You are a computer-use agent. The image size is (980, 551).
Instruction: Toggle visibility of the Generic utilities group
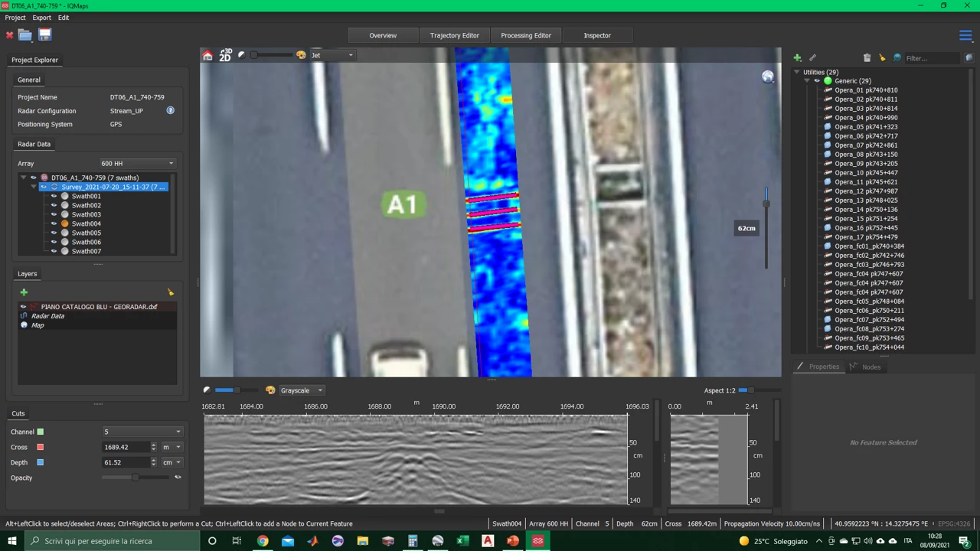[817, 81]
